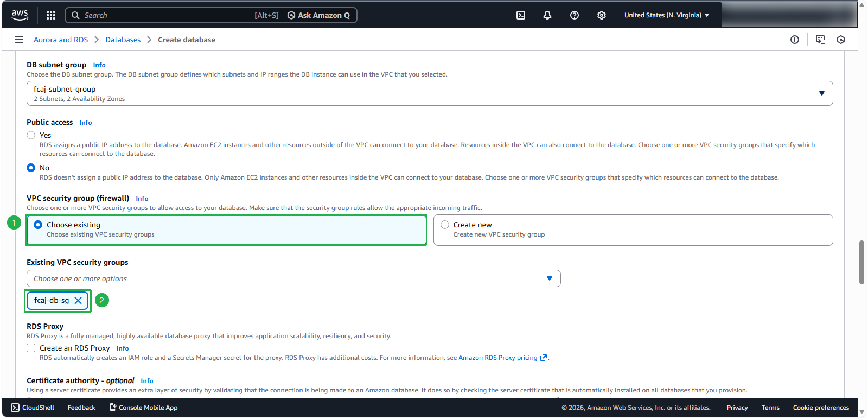Select Choose existing VPC security group

[x=227, y=230]
